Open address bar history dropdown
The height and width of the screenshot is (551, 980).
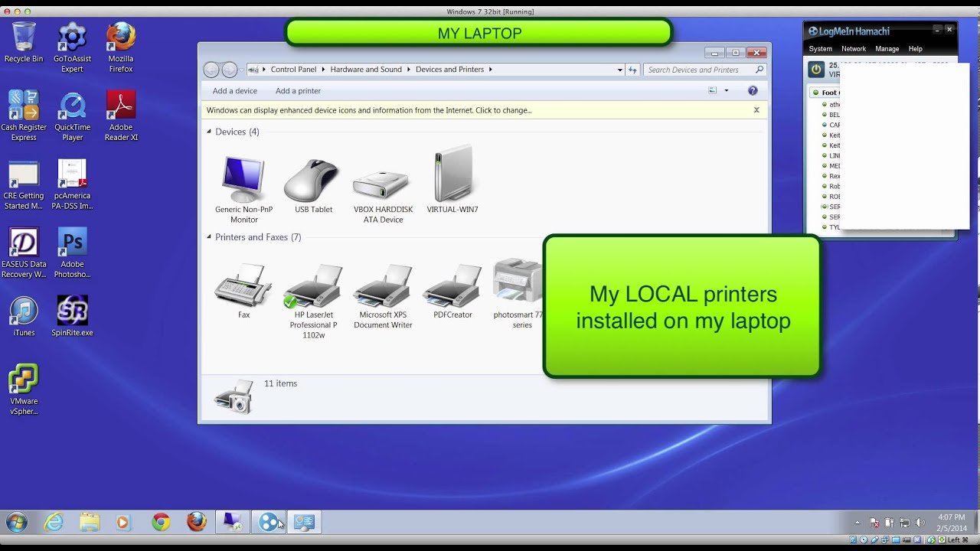pyautogui.click(x=619, y=70)
